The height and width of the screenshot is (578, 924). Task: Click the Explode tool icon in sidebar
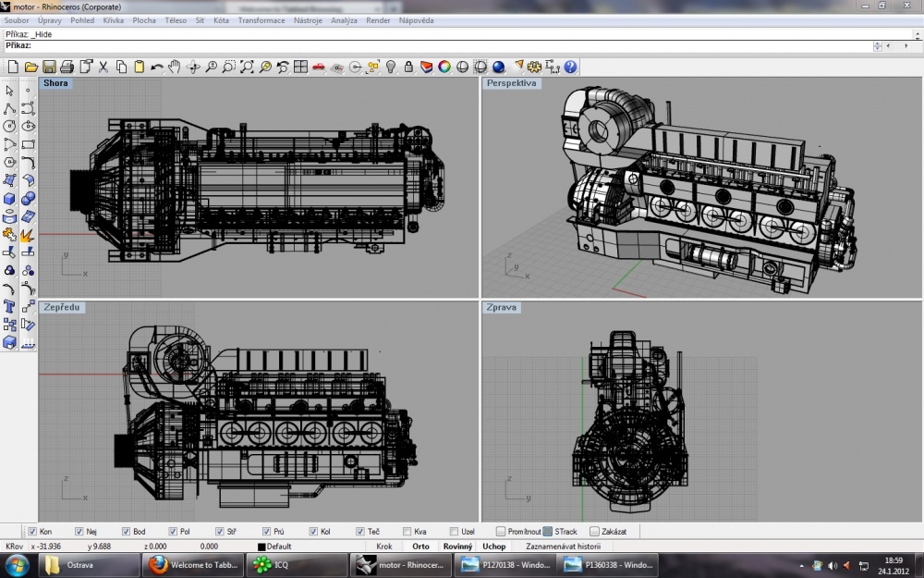[27, 235]
